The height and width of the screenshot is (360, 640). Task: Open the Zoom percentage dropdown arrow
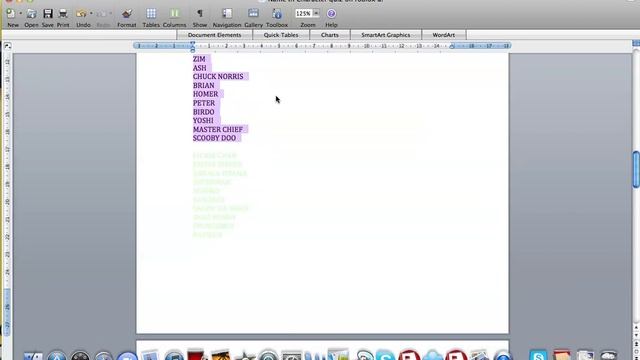tap(316, 13)
